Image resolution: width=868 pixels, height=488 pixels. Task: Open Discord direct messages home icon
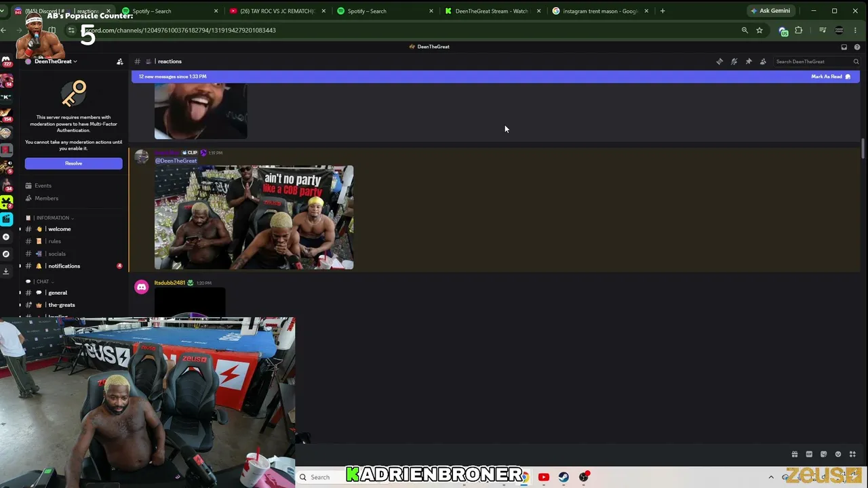(x=7, y=62)
